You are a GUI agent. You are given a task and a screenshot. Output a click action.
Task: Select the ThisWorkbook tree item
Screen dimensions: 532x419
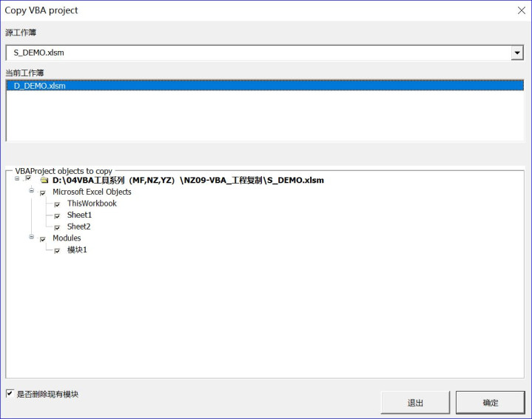[92, 204]
